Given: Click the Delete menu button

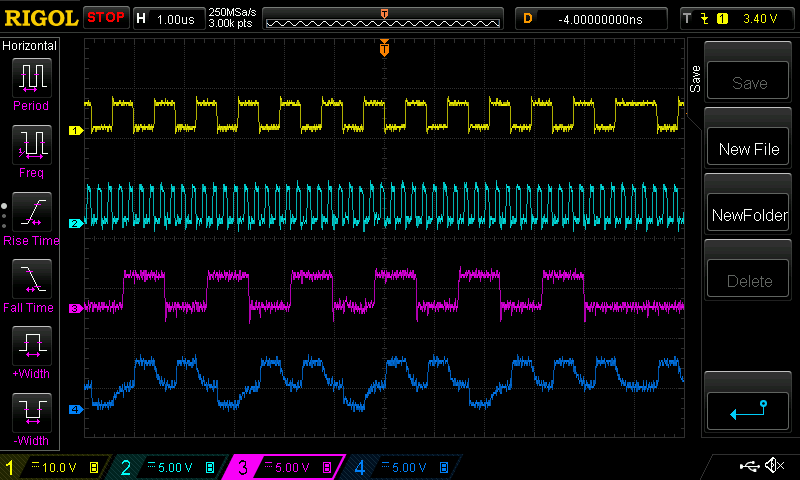Looking at the screenshot, I should (748, 280).
